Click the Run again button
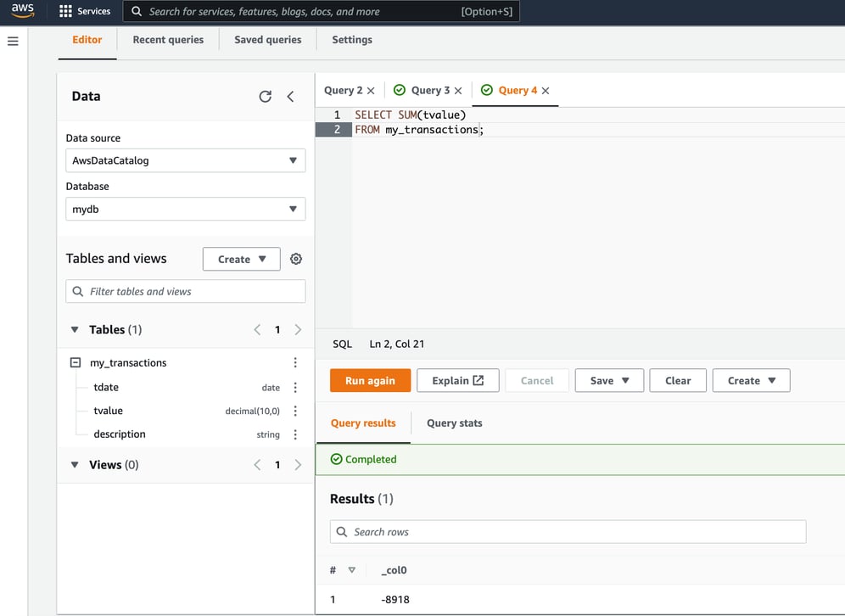 [x=370, y=380]
